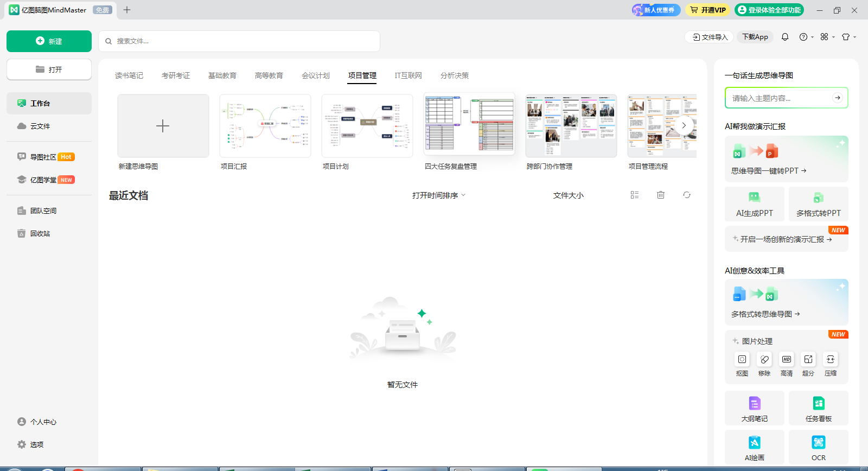Open the 思维导图一键转PPT link
Image resolution: width=868 pixels, height=471 pixels.
pyautogui.click(x=768, y=171)
